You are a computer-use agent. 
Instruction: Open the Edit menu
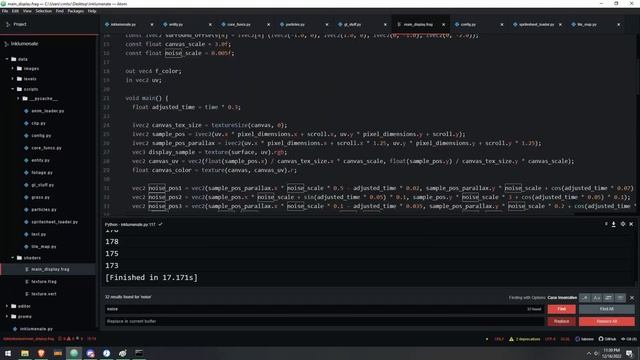(16, 11)
